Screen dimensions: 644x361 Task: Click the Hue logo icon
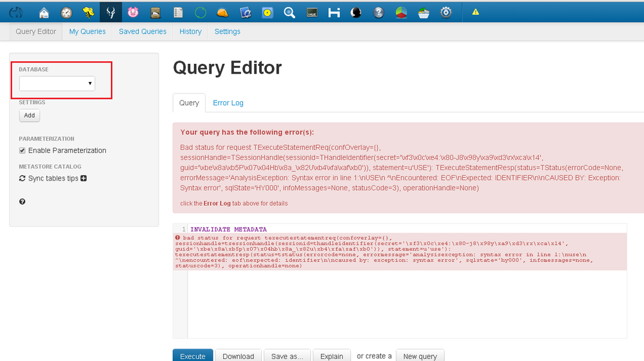16,12
